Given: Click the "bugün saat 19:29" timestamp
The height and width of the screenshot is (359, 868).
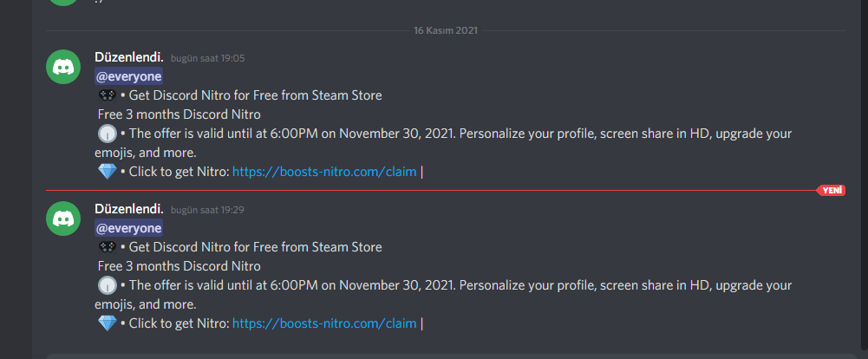Looking at the screenshot, I should (x=207, y=211).
